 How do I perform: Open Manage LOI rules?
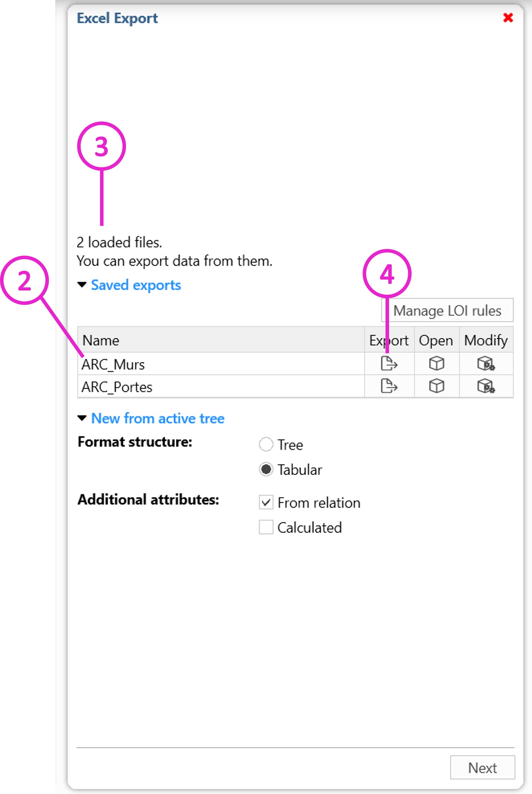tap(447, 311)
